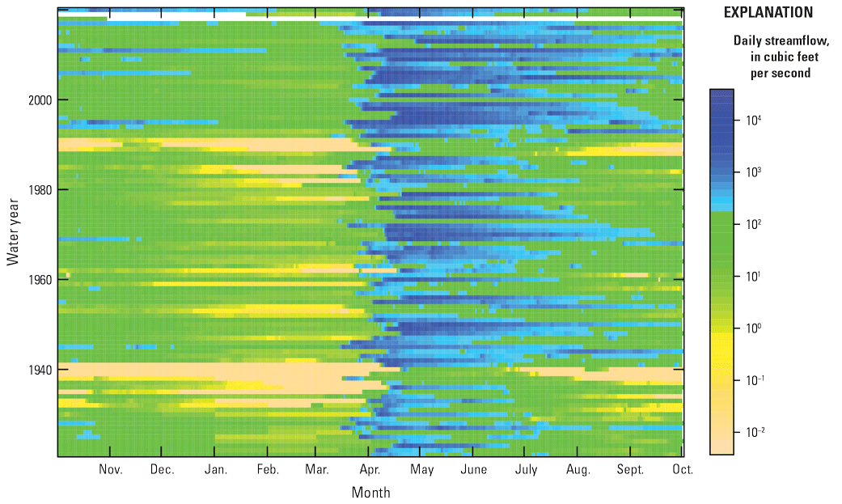The width and height of the screenshot is (842, 504).
Task: Click the "Month" horizontal axis title
Action: pos(370,492)
